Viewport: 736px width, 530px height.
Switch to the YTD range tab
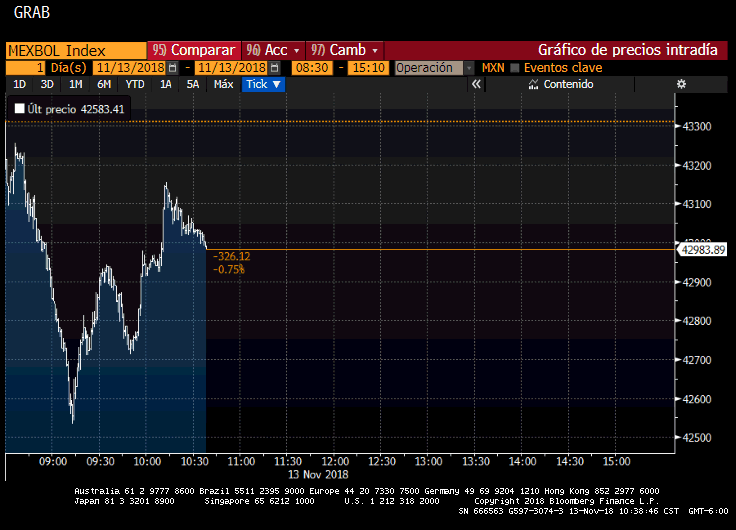(x=135, y=84)
